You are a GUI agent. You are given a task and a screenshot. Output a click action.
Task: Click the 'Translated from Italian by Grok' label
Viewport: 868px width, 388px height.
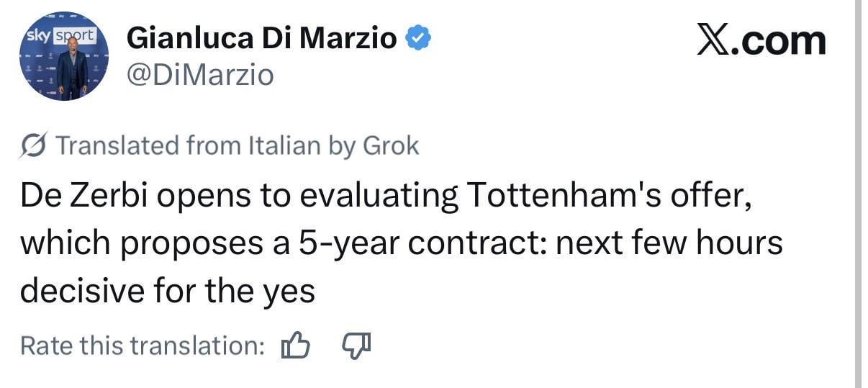tap(237, 146)
